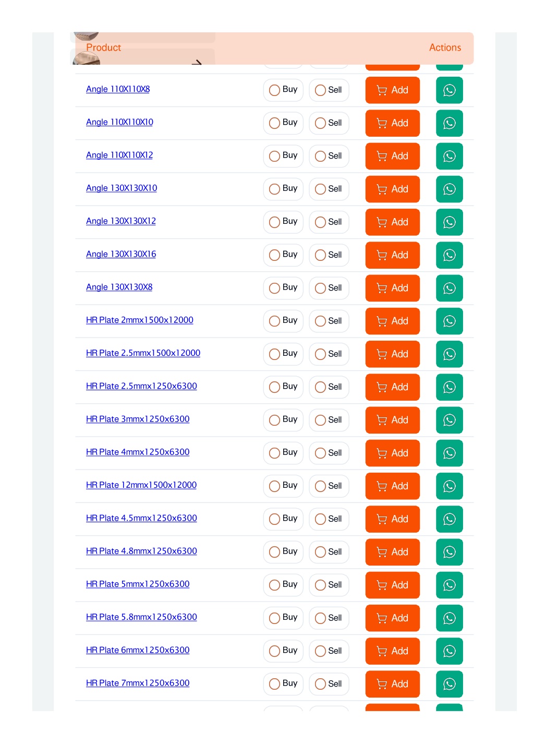Click WhatsApp icon for HR Plate 5mmx1250x6300
The height and width of the screenshot is (756, 534).
[449, 585]
